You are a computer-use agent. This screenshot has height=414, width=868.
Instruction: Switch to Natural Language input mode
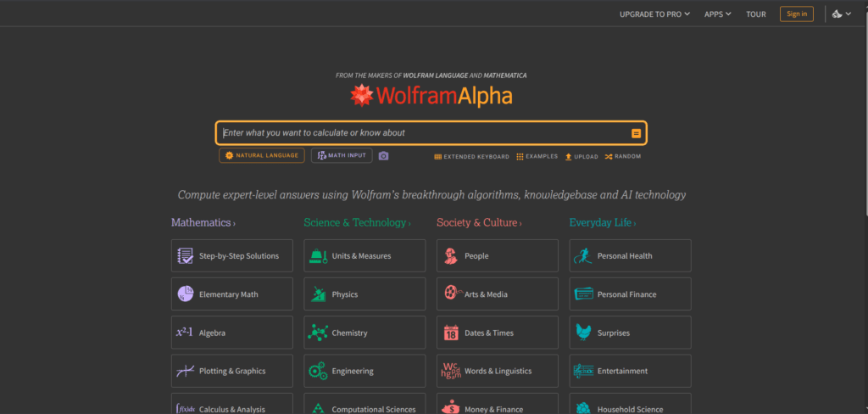262,156
